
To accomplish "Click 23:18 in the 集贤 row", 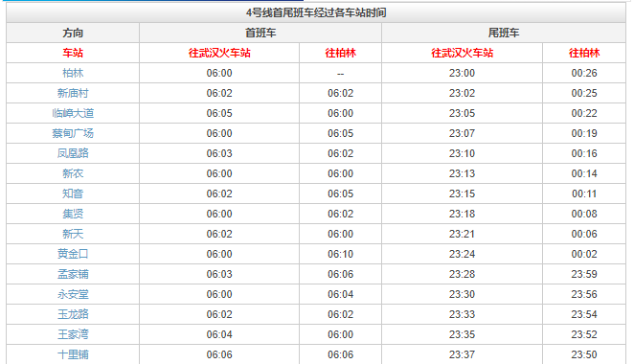I will coord(463,214).
